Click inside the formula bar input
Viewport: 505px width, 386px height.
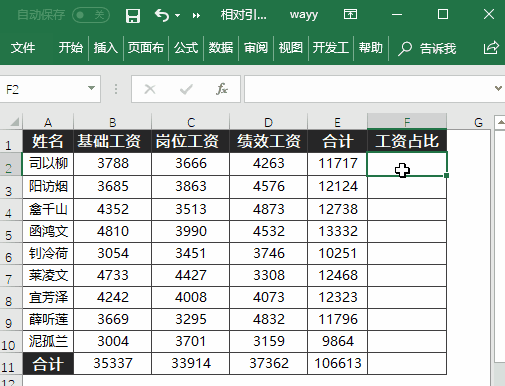pos(368,89)
